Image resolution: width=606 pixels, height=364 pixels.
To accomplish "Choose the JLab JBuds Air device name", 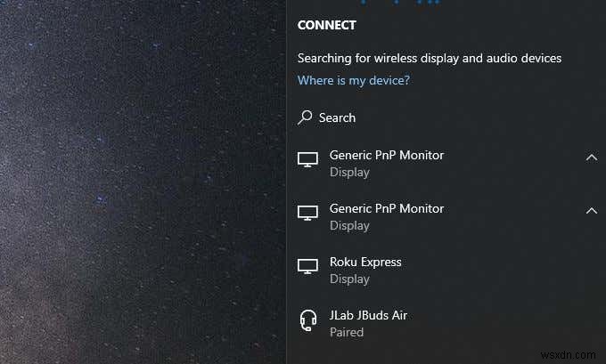I will tap(368, 315).
